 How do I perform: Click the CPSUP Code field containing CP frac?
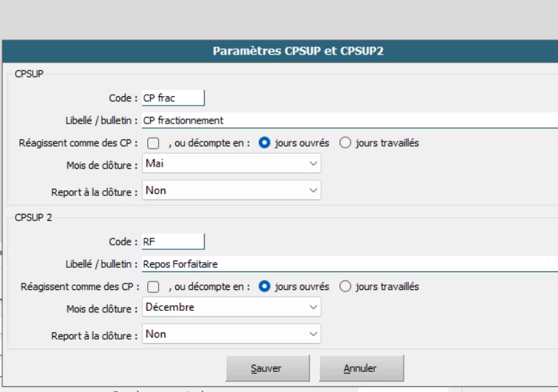point(173,98)
